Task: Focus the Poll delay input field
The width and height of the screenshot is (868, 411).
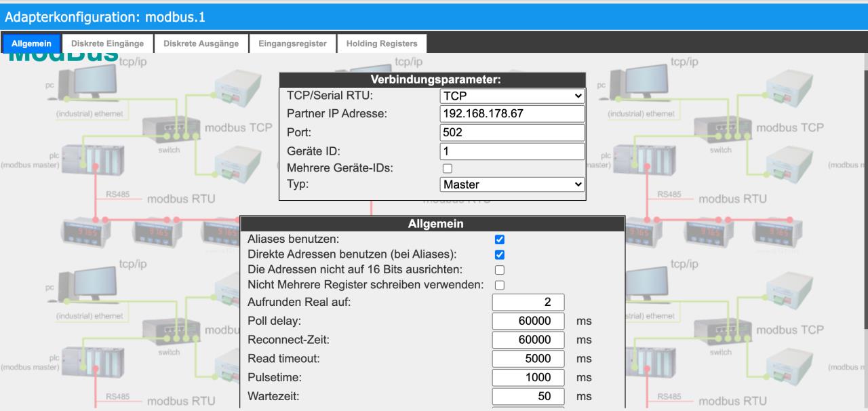Action: click(528, 321)
